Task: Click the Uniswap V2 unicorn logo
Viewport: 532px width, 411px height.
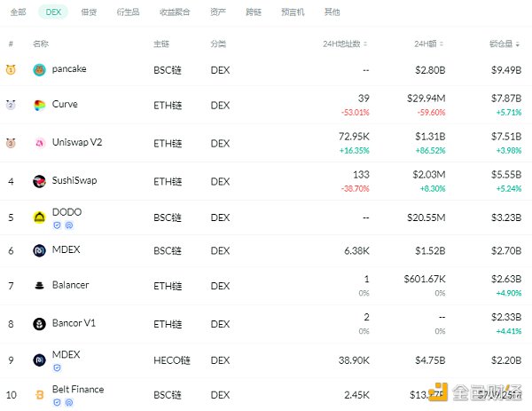Action: point(39,143)
